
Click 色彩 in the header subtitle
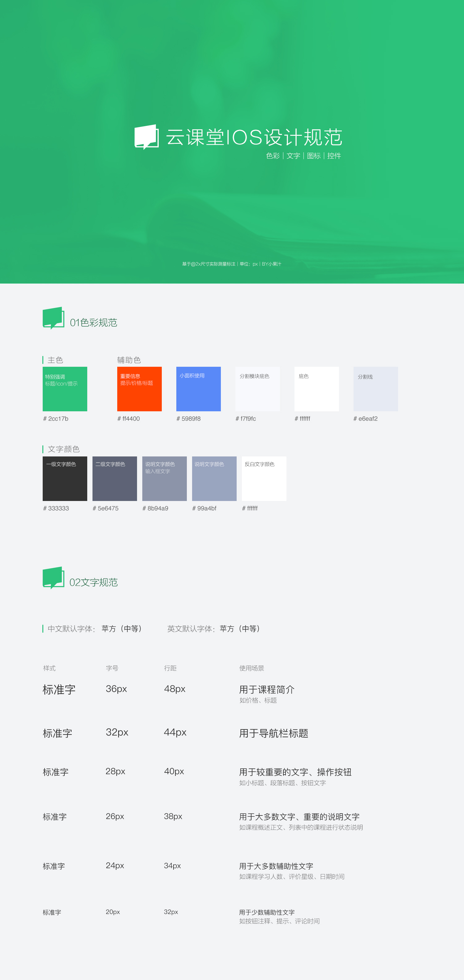click(273, 156)
